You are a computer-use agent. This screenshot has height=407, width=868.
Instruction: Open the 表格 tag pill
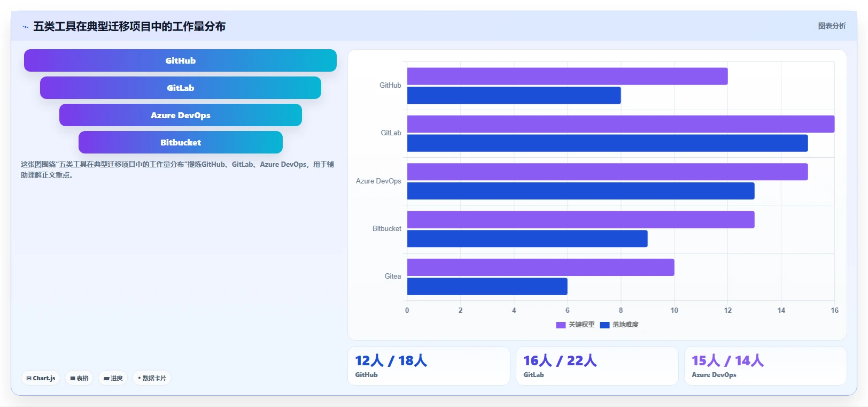[x=79, y=378]
